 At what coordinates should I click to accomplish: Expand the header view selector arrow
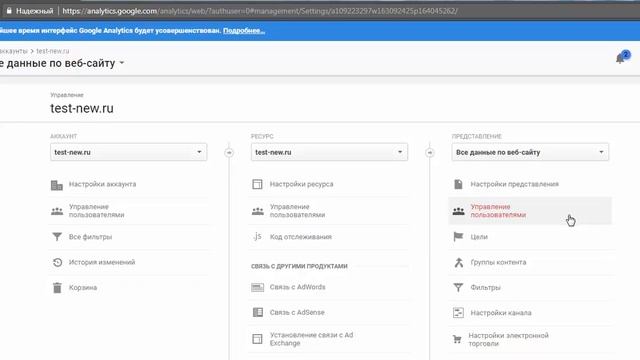tap(122, 63)
